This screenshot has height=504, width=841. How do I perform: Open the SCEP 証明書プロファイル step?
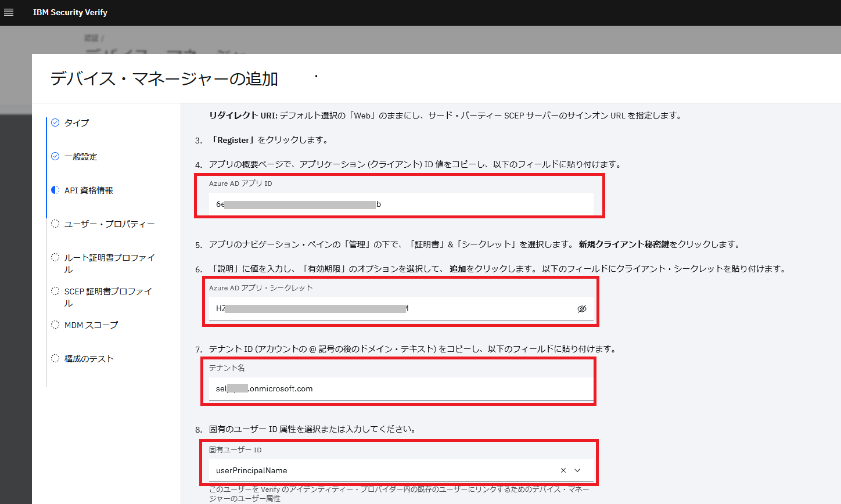(108, 297)
